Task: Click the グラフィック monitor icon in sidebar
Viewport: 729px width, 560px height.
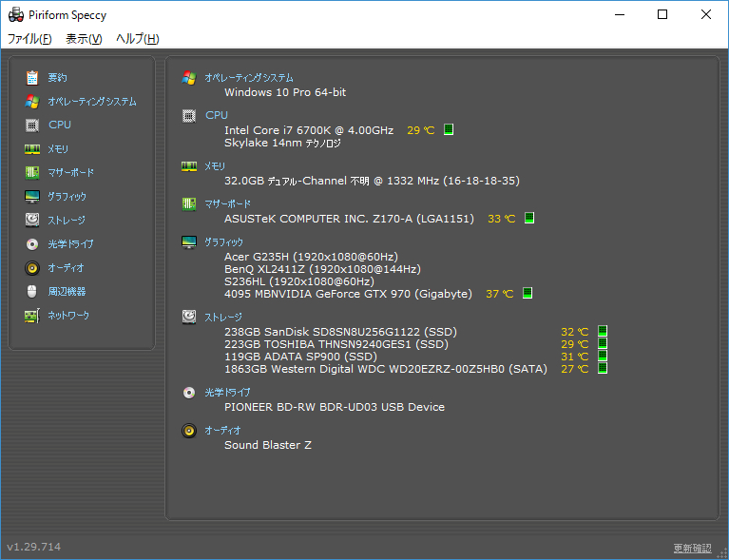Action: 32,196
